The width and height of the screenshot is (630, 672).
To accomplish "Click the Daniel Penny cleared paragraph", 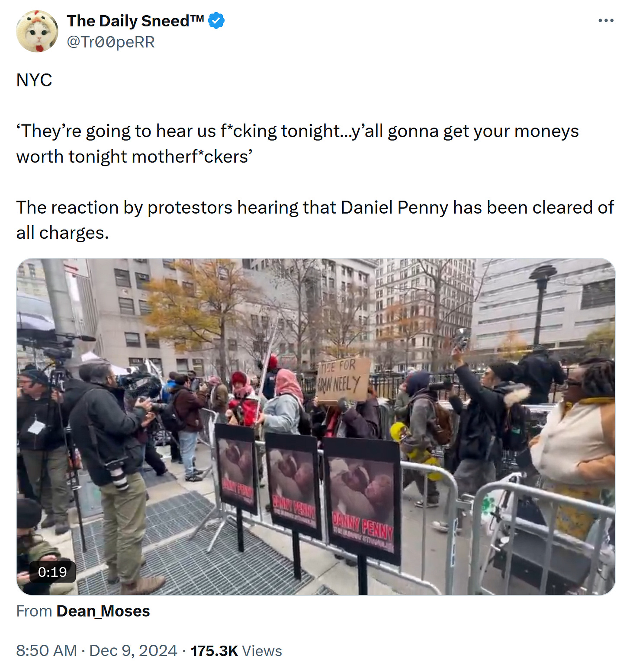I will (x=315, y=220).
